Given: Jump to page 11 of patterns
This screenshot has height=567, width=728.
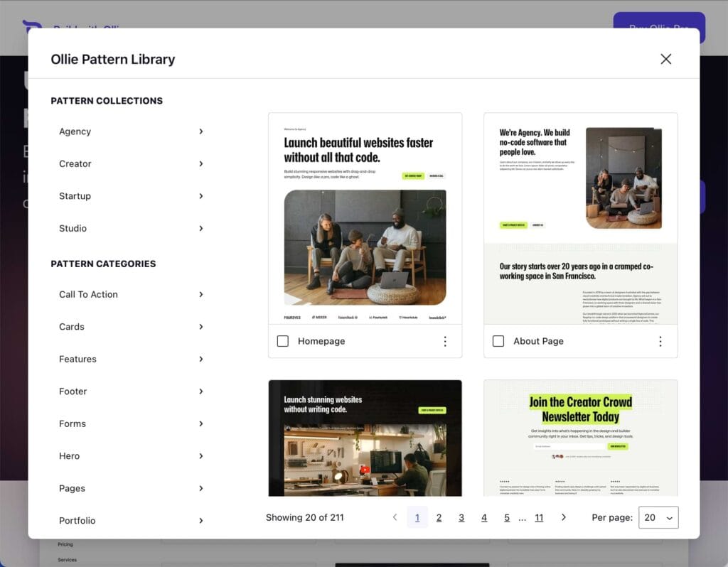Looking at the screenshot, I should [x=539, y=517].
